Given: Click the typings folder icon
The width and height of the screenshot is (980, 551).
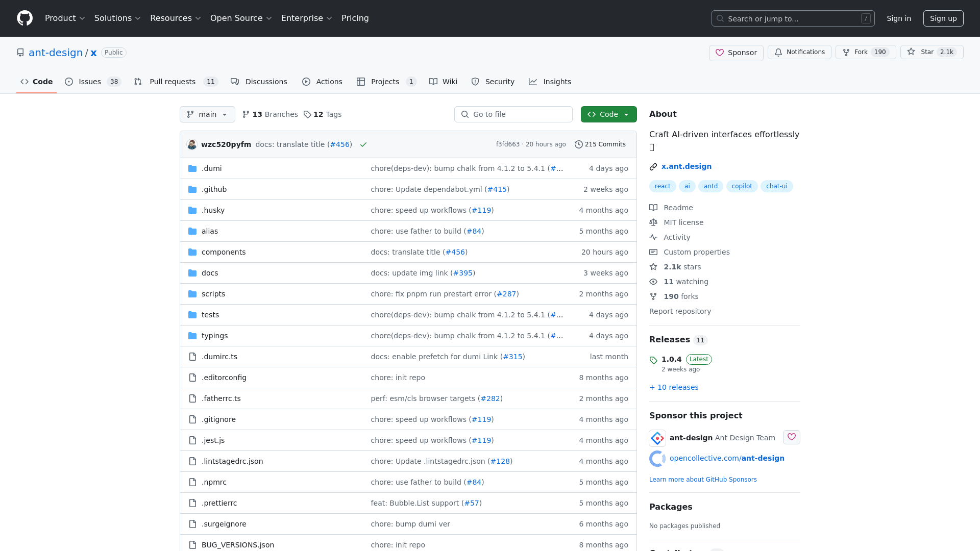Looking at the screenshot, I should (192, 336).
